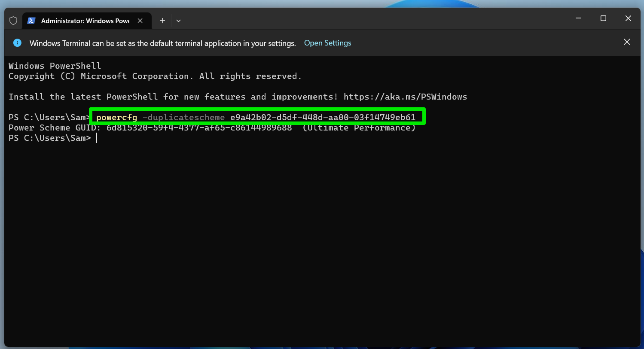Expand the new tab profile dropdown
This screenshot has width=644, height=349.
[178, 21]
